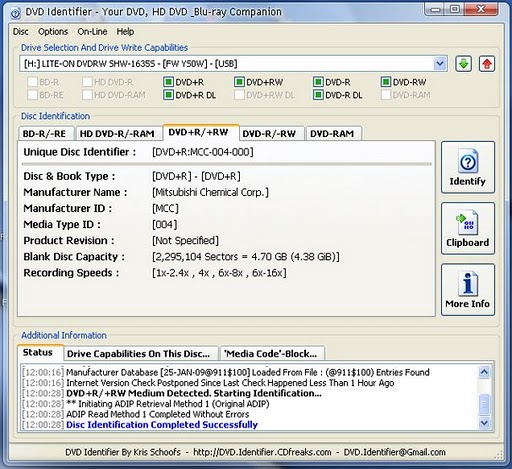The image size is (512, 469).
Task: Click the Internet Version Check Postponed log line
Action: pyautogui.click(x=230, y=383)
